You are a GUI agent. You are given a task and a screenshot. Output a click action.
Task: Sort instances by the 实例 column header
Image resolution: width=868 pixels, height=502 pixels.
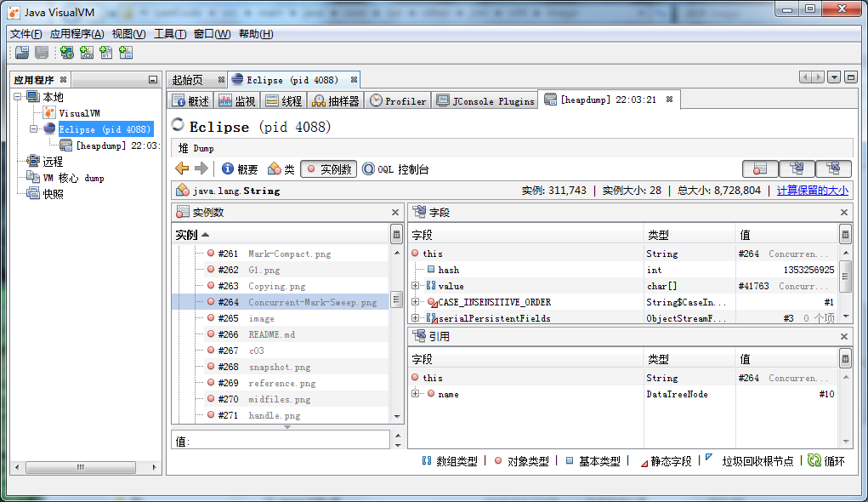[281, 235]
